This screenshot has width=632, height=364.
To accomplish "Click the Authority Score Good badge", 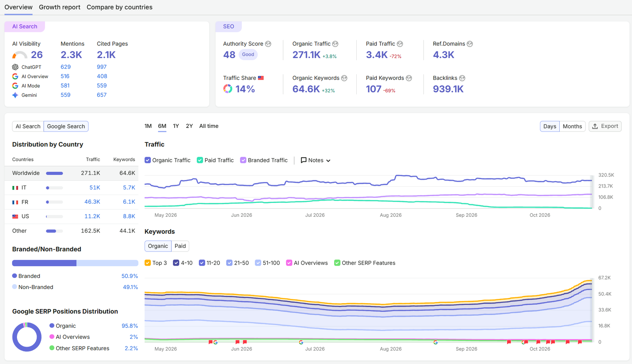I will [x=248, y=54].
